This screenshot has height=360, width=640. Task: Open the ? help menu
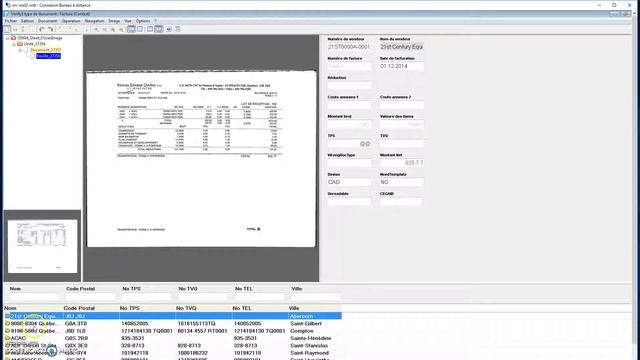pos(155,21)
